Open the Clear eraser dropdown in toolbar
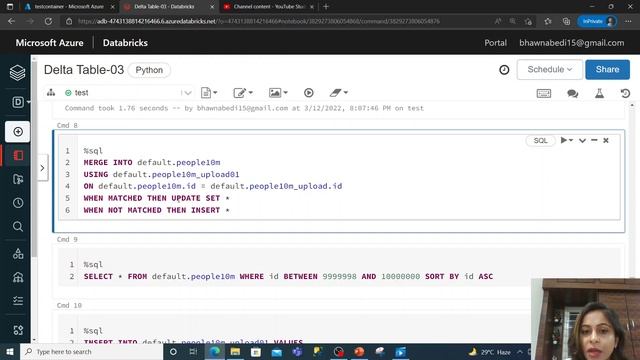The width and height of the screenshot is (640, 360). pos(338,93)
